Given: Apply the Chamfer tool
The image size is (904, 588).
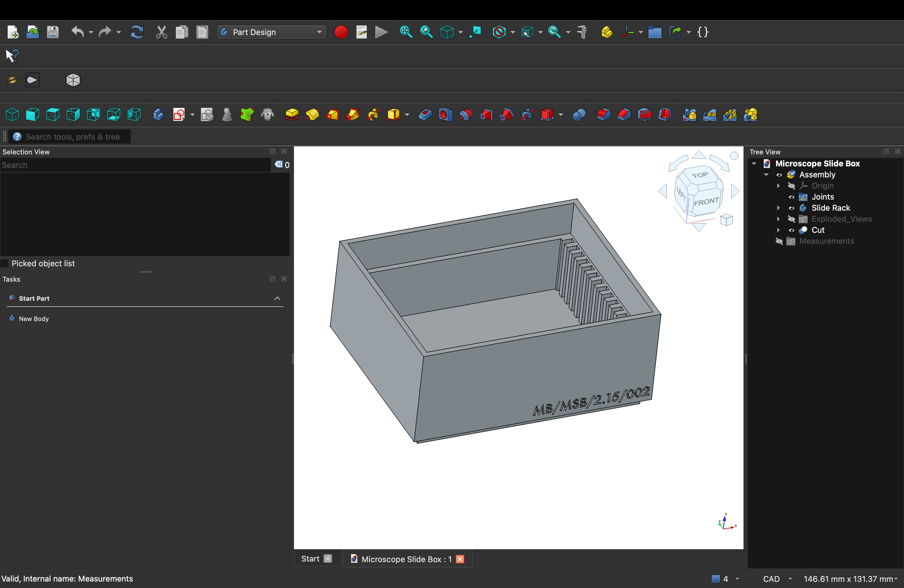Looking at the screenshot, I should pyautogui.click(x=624, y=115).
